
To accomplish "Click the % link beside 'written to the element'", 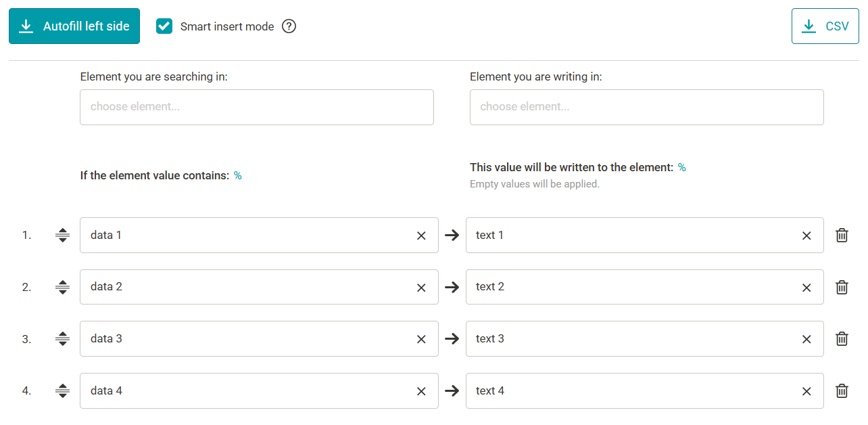I will pos(682,168).
